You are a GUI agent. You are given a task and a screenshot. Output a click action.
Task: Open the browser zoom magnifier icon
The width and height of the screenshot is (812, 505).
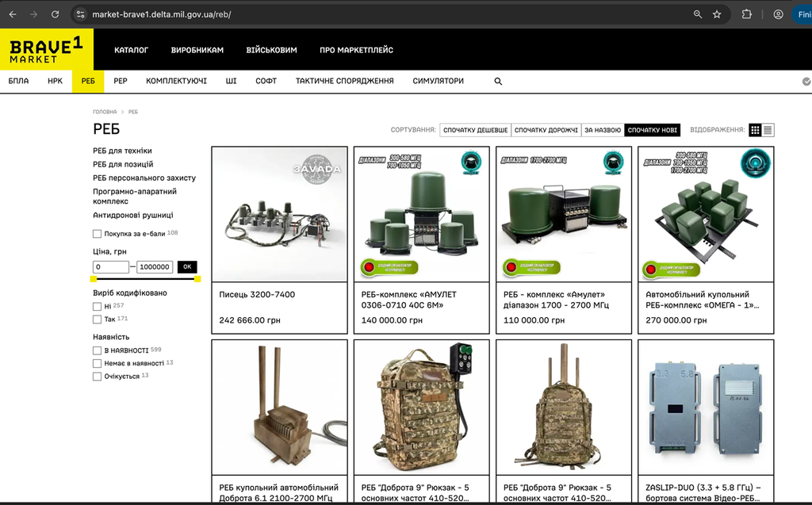pyautogui.click(x=698, y=14)
